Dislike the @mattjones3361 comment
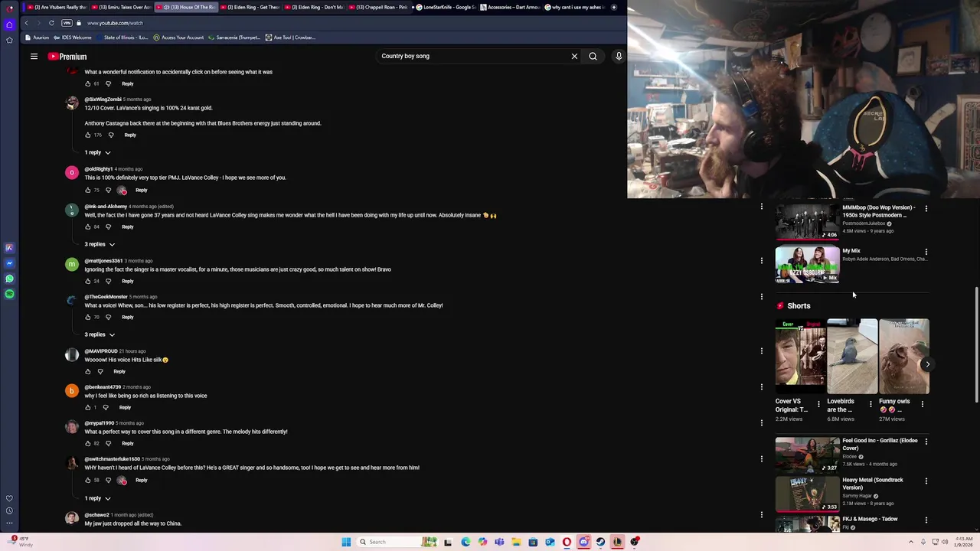This screenshot has width=980, height=551. pyautogui.click(x=108, y=281)
